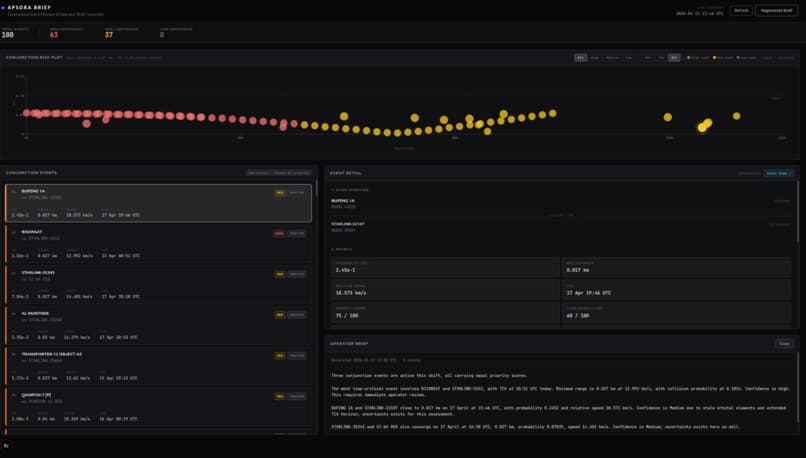Select the 'All' filter in risk plot toolbar
The image size is (806, 458).
point(580,58)
